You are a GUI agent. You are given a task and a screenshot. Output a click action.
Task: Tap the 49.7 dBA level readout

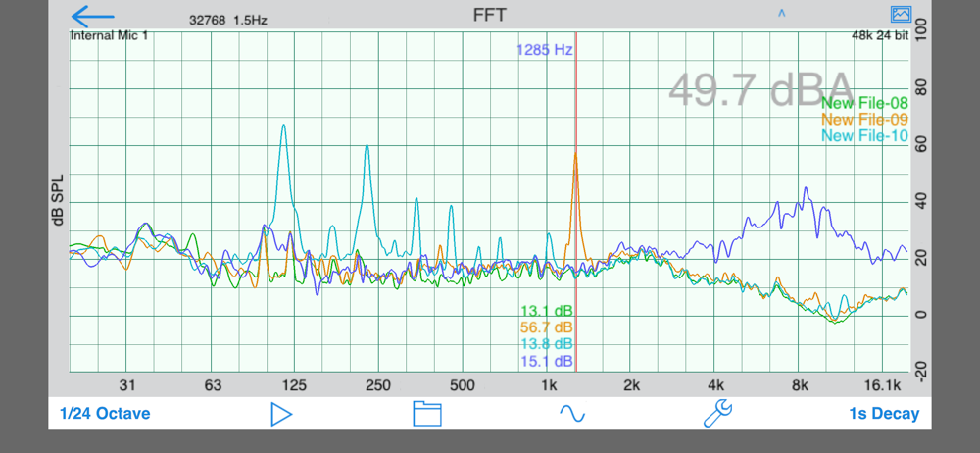[760, 89]
